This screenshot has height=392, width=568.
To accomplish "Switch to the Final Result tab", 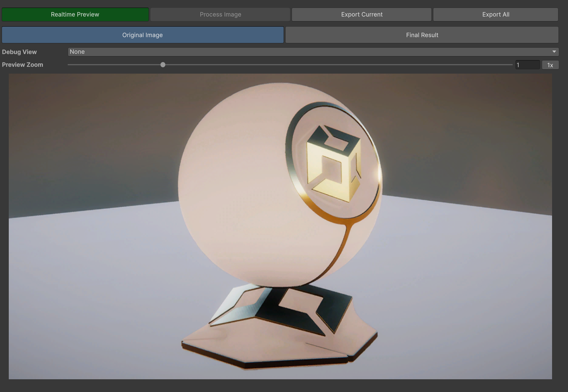I will (422, 35).
